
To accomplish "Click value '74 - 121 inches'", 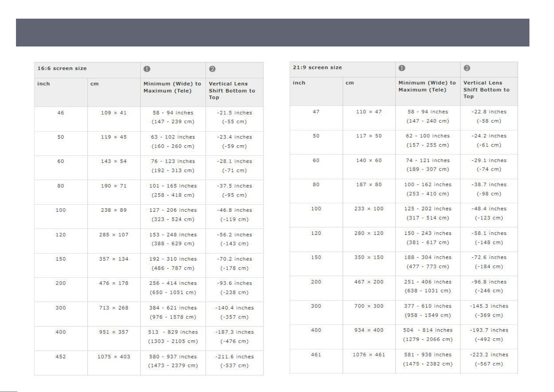I will 428,160.
